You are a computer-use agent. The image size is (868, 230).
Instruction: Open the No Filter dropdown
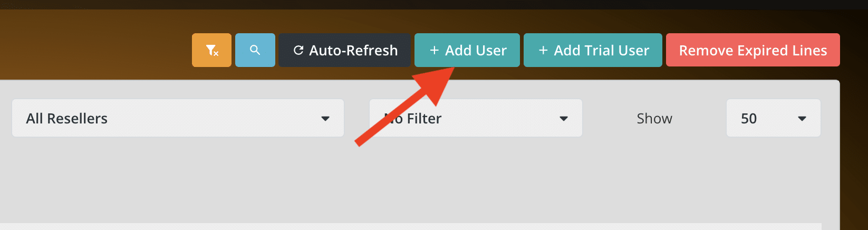475,118
